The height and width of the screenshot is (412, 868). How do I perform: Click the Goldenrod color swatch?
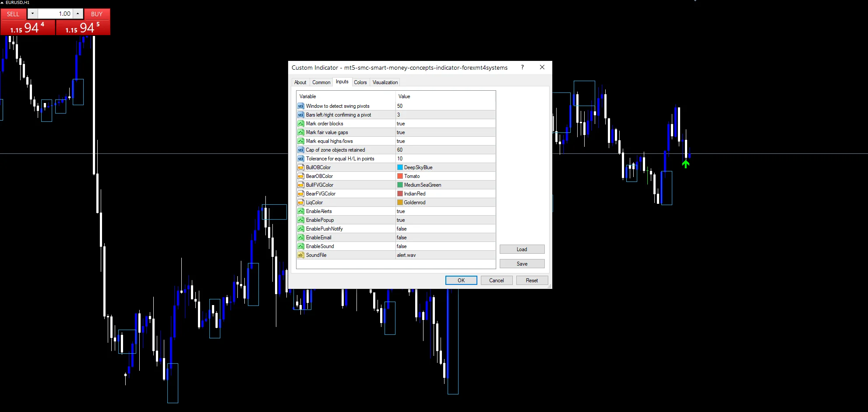[400, 202]
